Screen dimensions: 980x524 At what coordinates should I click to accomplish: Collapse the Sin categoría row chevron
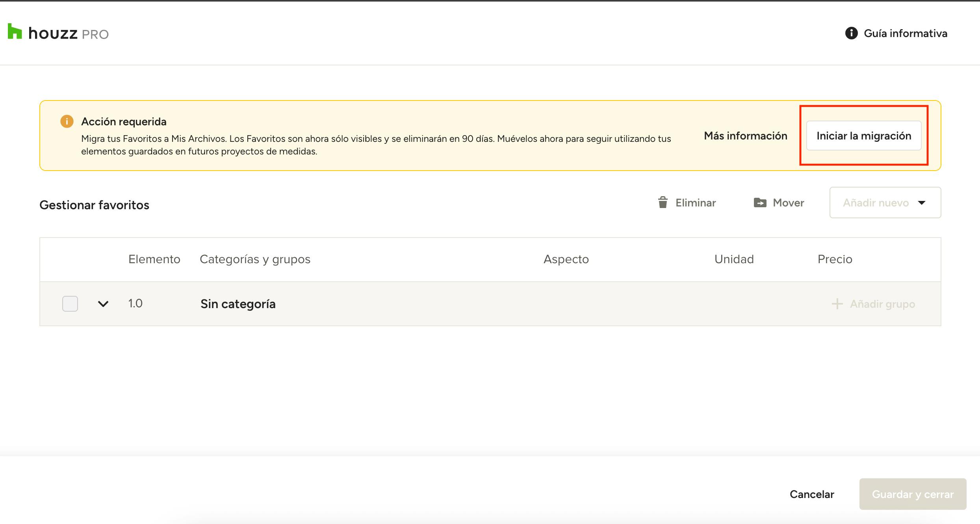coord(103,304)
